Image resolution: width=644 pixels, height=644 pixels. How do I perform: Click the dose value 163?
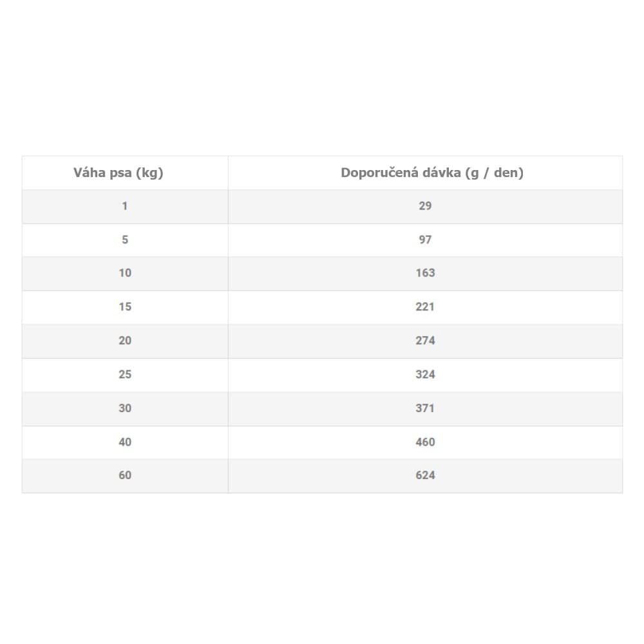(425, 273)
